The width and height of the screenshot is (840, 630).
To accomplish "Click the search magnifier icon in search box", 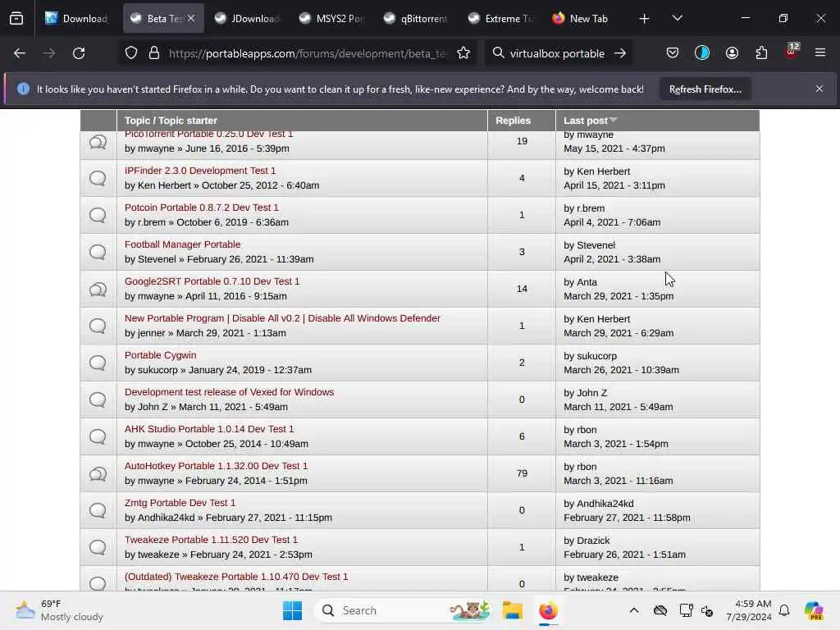I will (498, 53).
